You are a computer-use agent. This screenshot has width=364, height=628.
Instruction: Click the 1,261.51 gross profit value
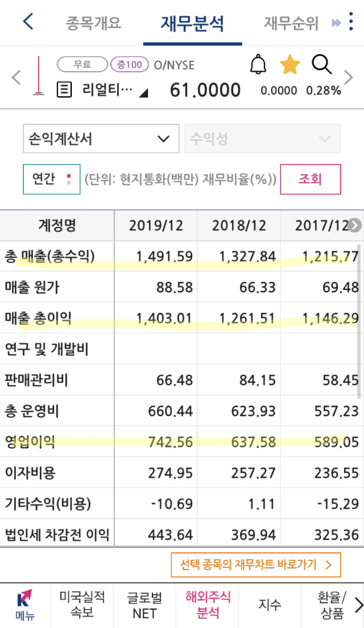pos(247,318)
